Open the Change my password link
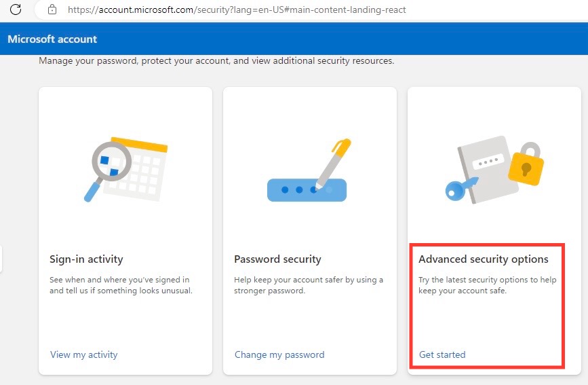The height and width of the screenshot is (385, 588). [x=279, y=354]
